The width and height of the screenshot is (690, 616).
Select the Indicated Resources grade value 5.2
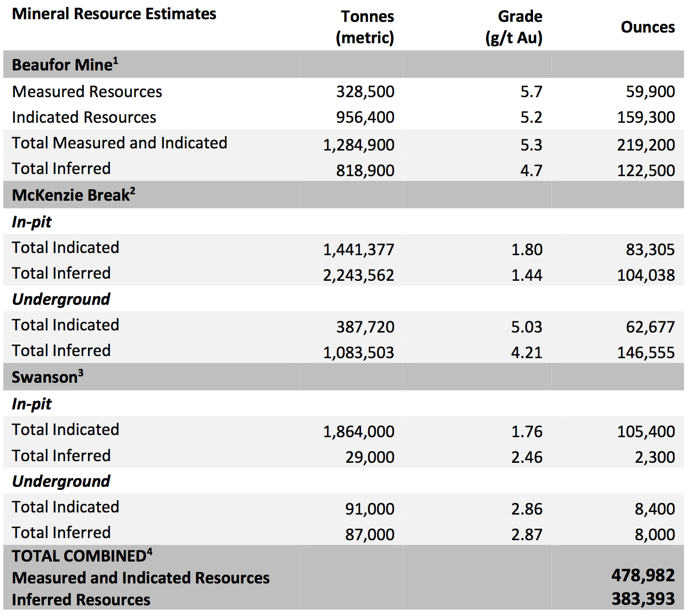tap(531, 117)
